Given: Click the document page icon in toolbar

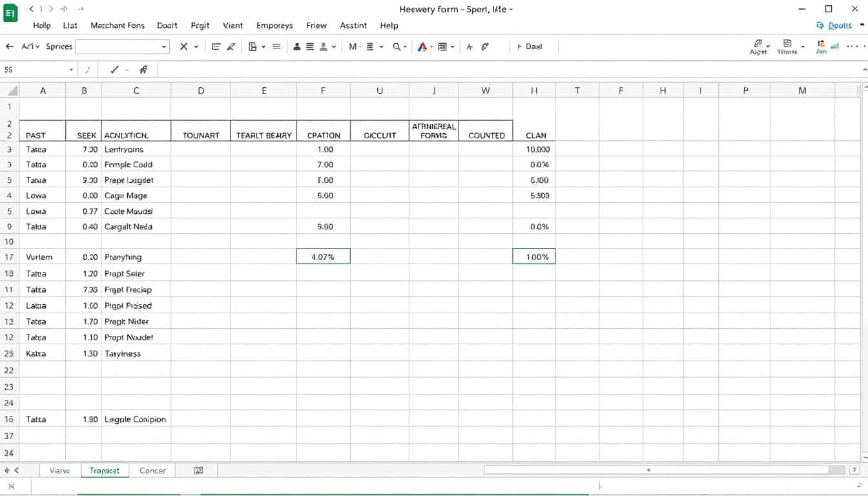Looking at the screenshot, I should [x=253, y=46].
